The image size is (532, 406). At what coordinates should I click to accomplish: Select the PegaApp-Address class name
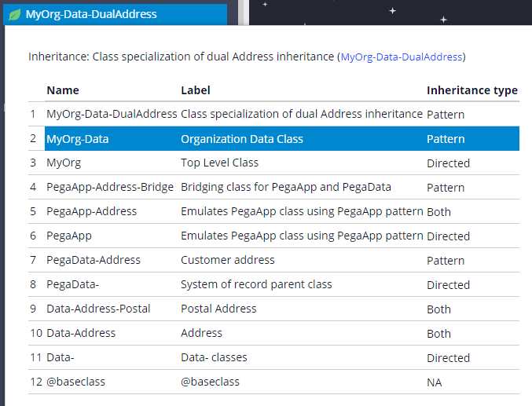(x=91, y=212)
